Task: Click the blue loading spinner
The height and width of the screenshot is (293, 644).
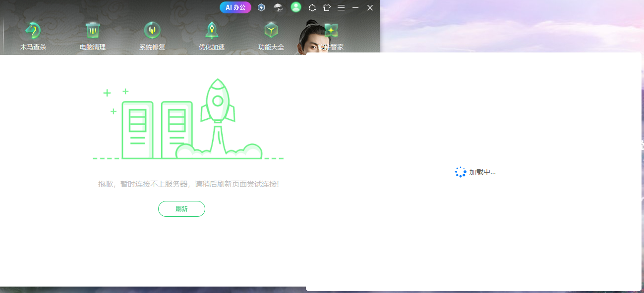Action: pos(461,172)
